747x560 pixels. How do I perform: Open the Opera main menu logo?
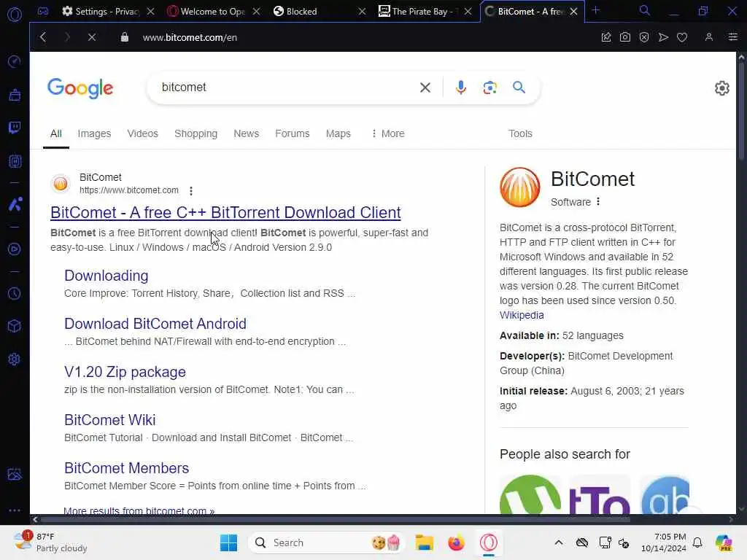point(15,15)
